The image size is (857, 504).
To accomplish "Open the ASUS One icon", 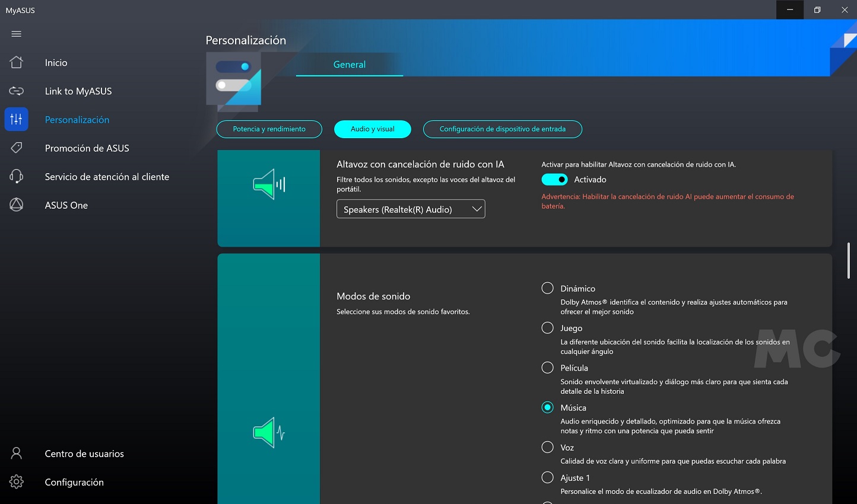I will tap(16, 205).
